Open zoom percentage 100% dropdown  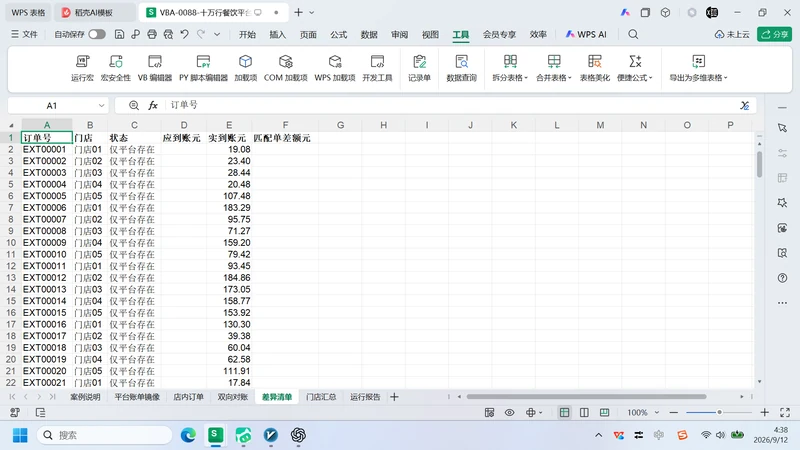(657, 412)
